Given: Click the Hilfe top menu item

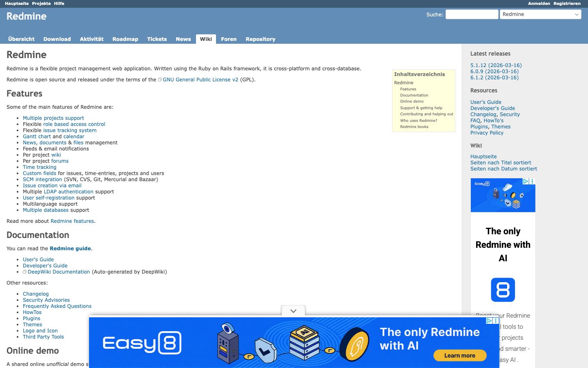Looking at the screenshot, I should pyautogui.click(x=59, y=4).
